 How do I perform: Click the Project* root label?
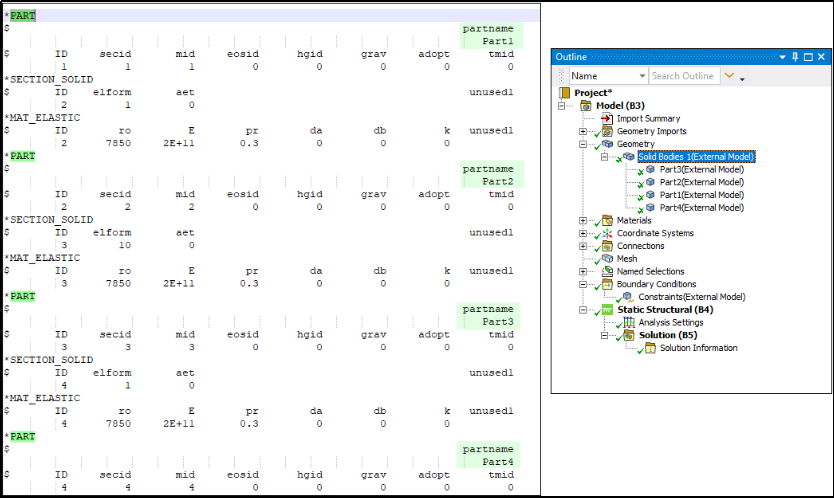(x=593, y=93)
